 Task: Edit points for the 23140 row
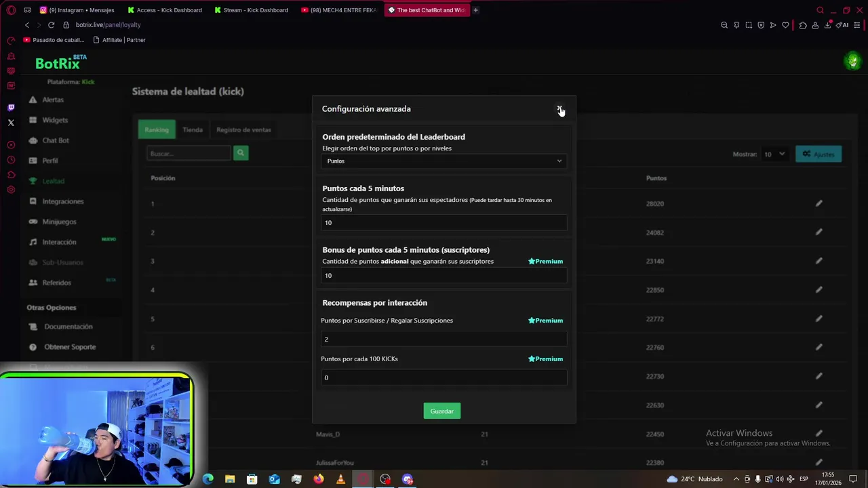(x=819, y=261)
